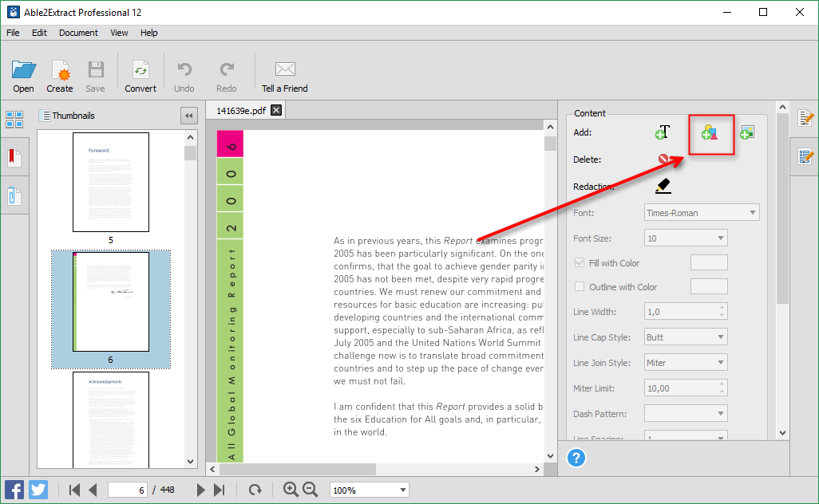
Task: Open the File menu
Action: coord(13,33)
